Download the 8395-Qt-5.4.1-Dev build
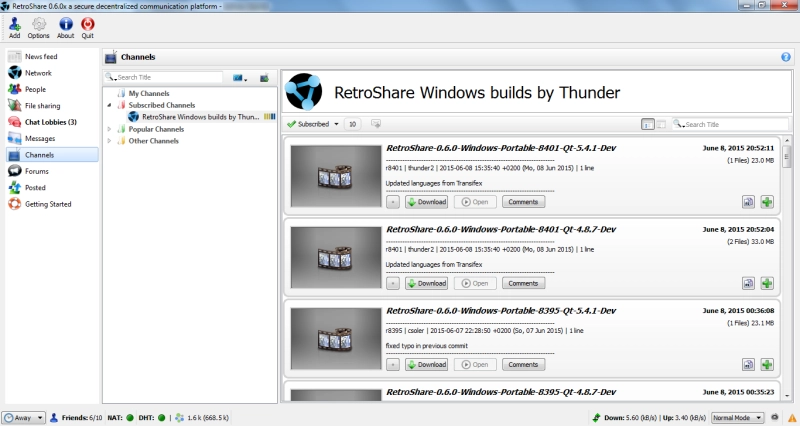800x426 pixels. [x=427, y=365]
